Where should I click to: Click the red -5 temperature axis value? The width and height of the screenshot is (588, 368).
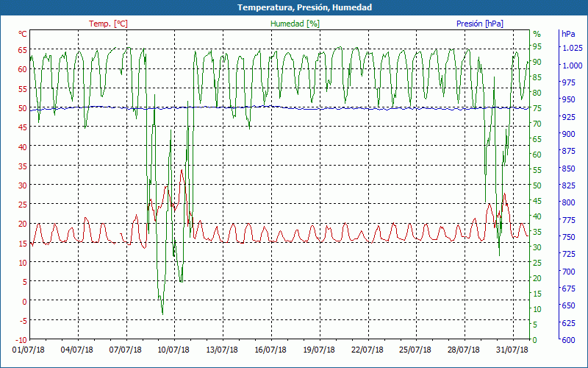[23, 320]
